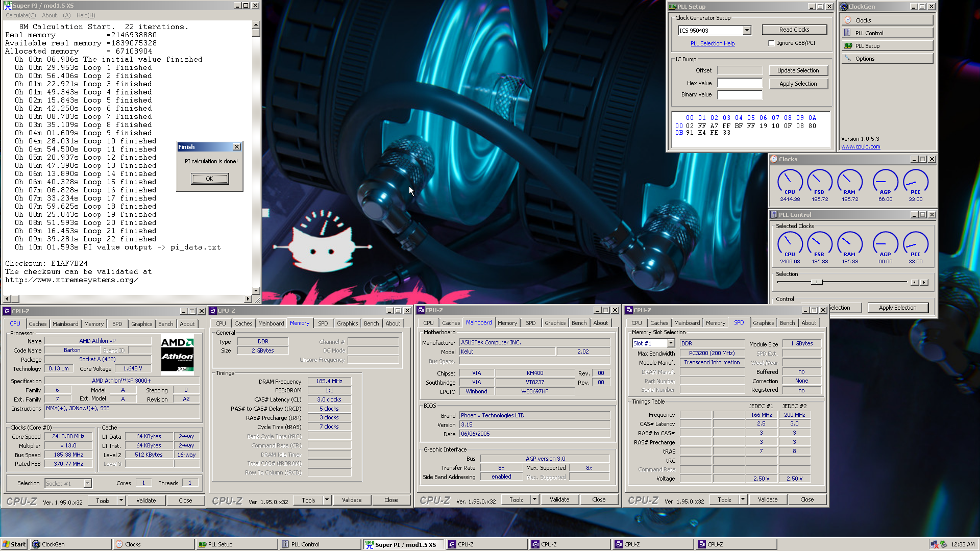980x551 pixels.
Task: Click Super PI horizontal scrollbar right arrow
Action: point(248,299)
